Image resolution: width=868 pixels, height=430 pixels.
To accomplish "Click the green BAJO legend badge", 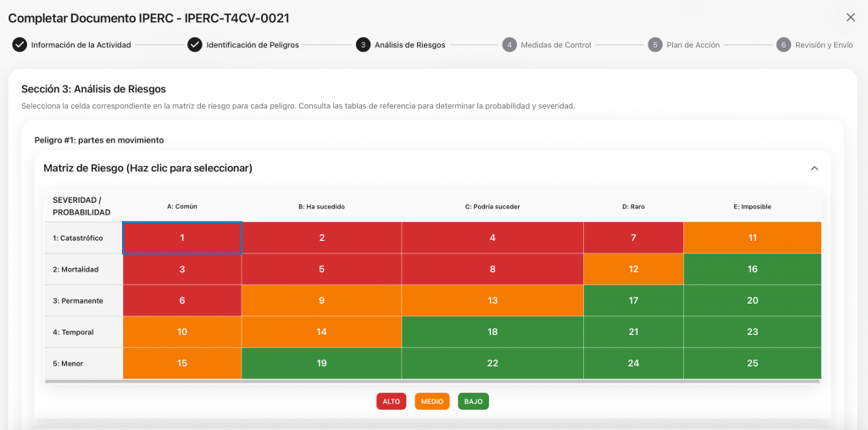I will (x=473, y=401).
